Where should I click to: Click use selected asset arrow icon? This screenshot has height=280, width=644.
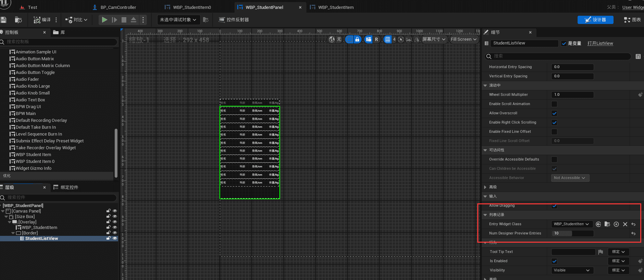tap(598, 224)
